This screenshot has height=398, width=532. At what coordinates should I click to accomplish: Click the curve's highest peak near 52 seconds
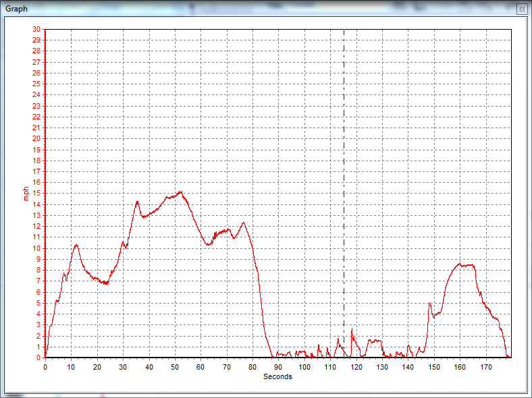tap(180, 192)
